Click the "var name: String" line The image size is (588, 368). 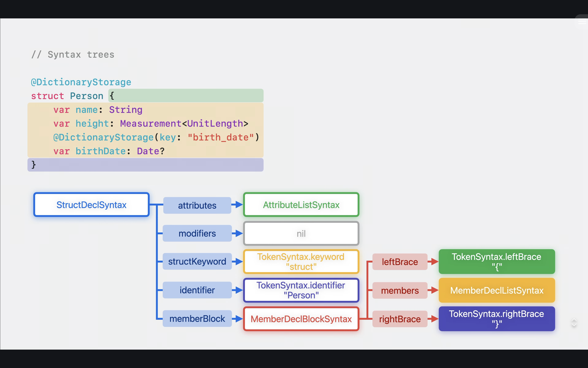[98, 110]
